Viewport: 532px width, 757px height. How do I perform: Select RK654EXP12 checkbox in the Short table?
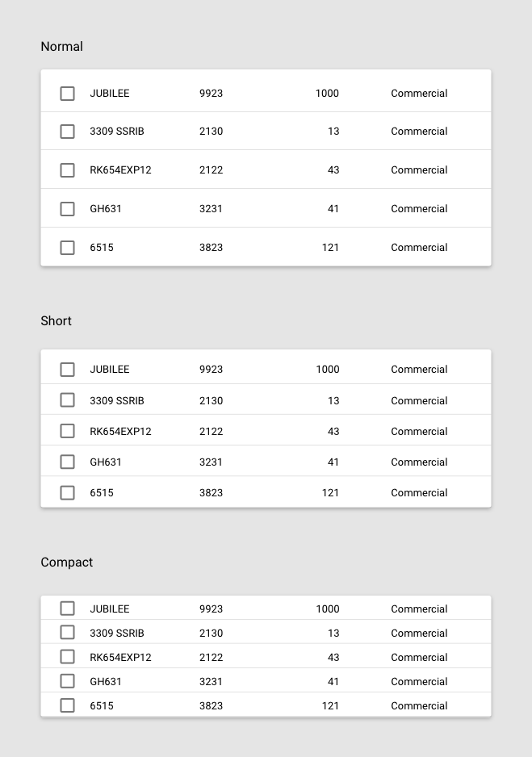click(68, 431)
